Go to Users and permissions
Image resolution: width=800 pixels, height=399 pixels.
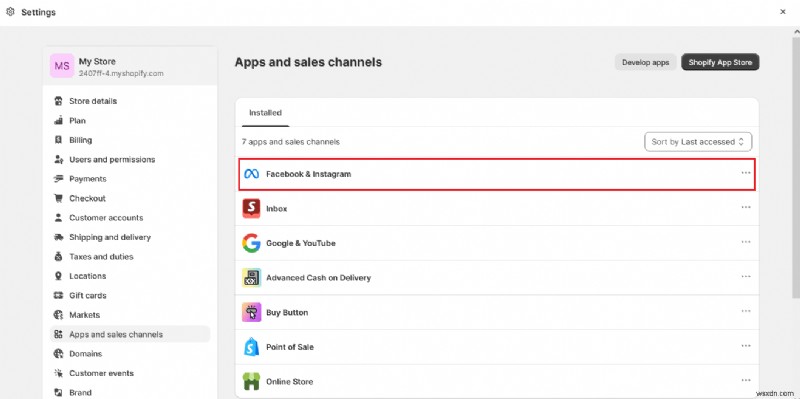112,159
